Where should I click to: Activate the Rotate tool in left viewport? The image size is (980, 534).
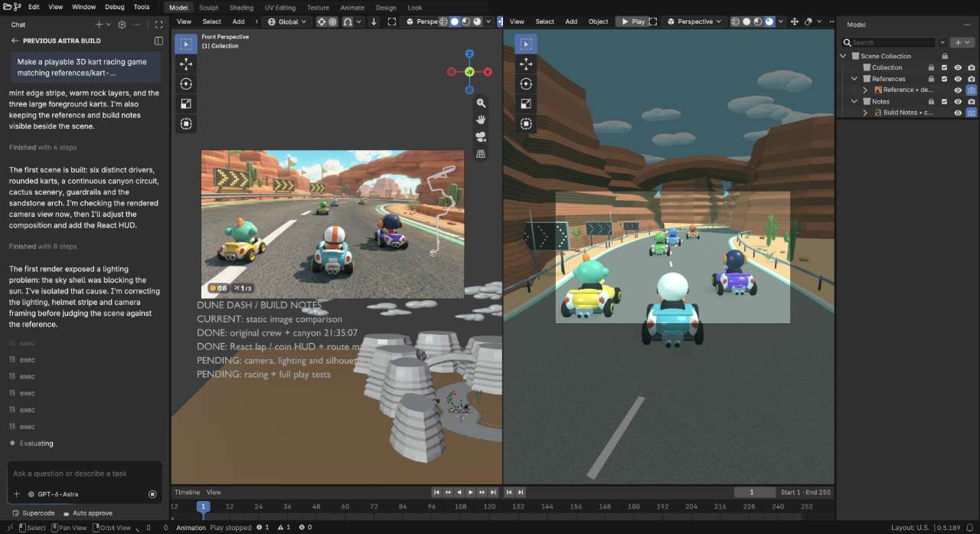pos(185,84)
